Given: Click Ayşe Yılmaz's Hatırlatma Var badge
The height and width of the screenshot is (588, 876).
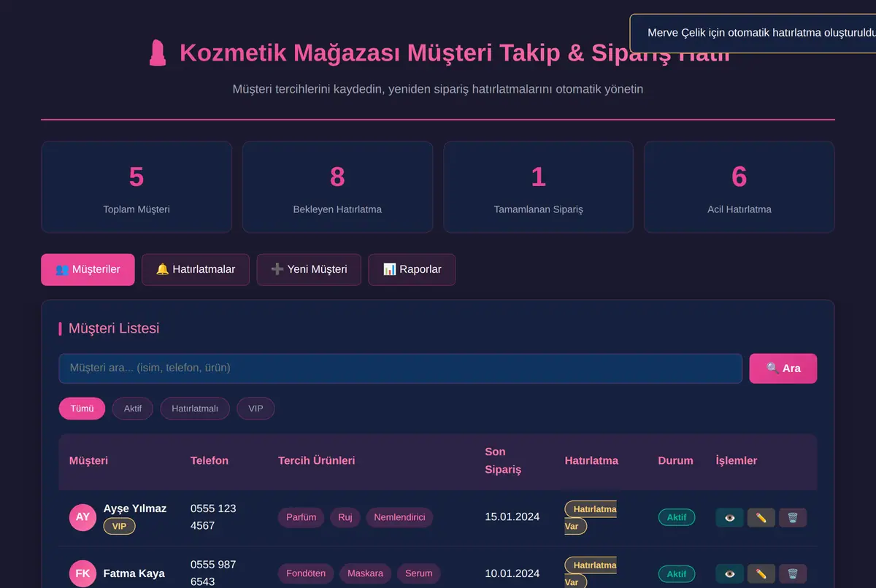Looking at the screenshot, I should [591, 517].
